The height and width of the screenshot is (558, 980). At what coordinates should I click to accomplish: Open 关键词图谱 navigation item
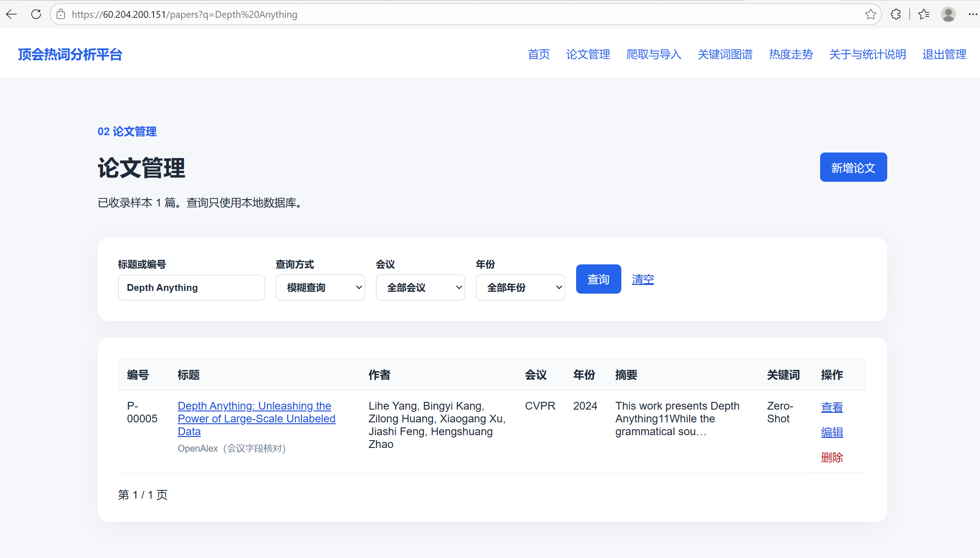point(725,54)
